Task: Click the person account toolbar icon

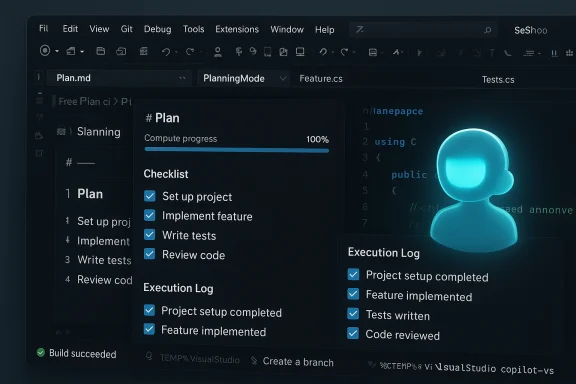Action: click(x=218, y=52)
